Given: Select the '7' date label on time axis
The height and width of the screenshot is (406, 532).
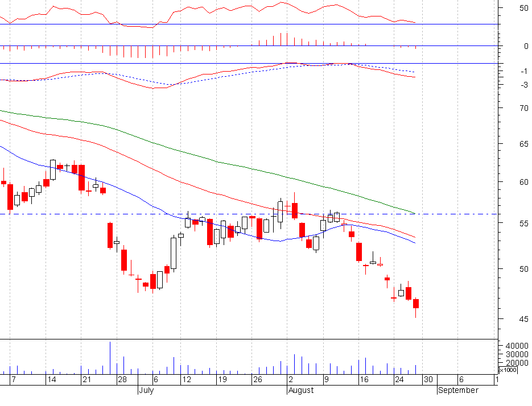Looking at the screenshot, I should [14, 379].
